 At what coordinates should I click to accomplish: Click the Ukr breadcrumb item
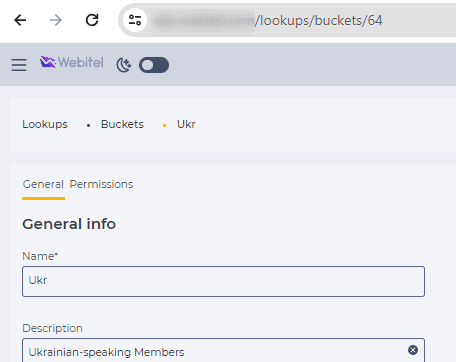coord(186,124)
